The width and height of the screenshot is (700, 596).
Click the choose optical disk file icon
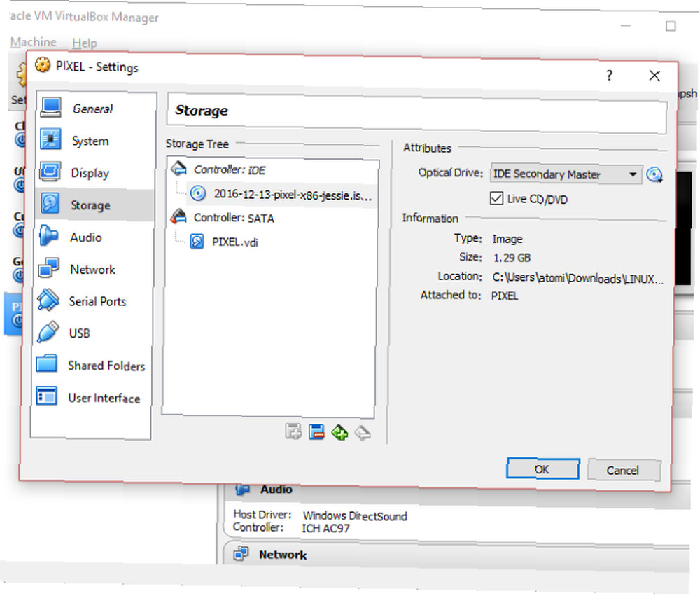click(x=655, y=174)
